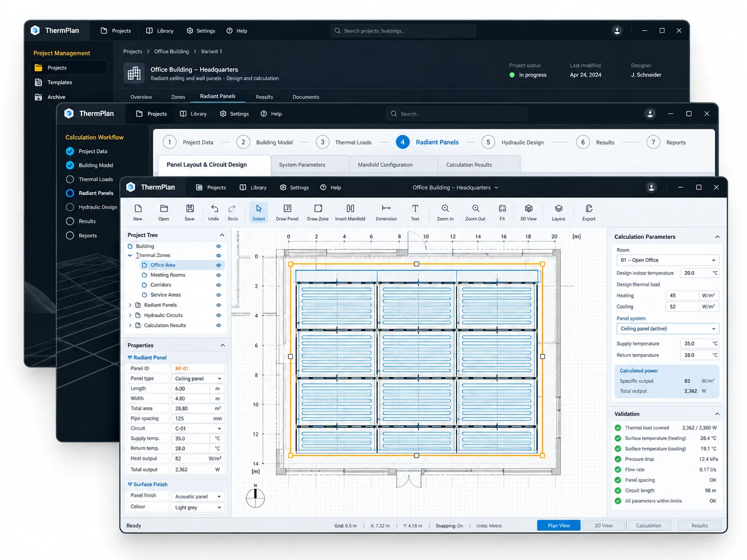Expand the Radiant Panels tree node
This screenshot has height=560, width=747.
pyautogui.click(x=130, y=305)
